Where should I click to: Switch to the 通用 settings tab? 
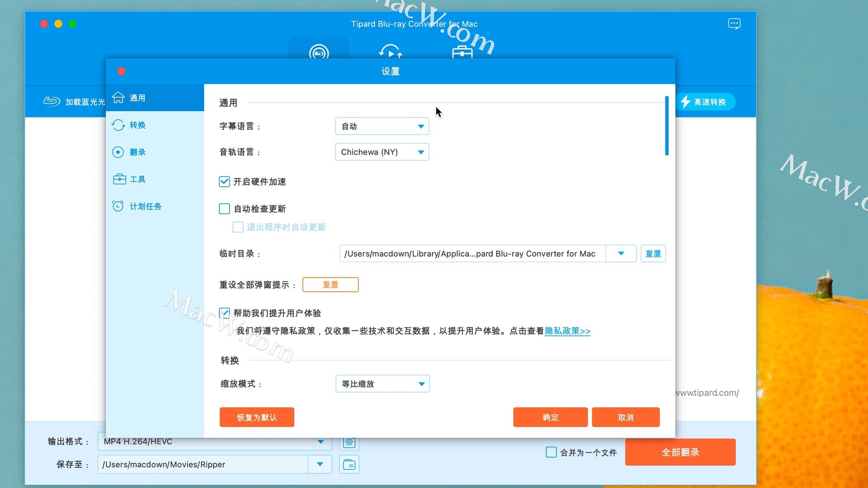(155, 98)
